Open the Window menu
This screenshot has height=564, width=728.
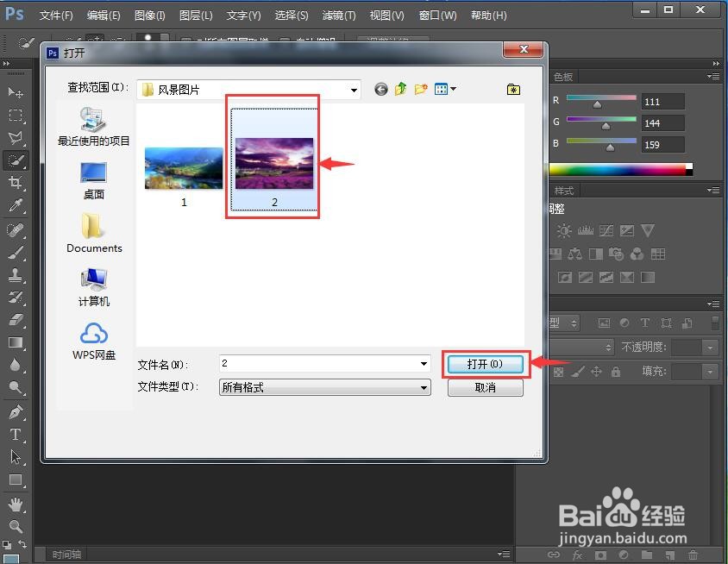437,16
